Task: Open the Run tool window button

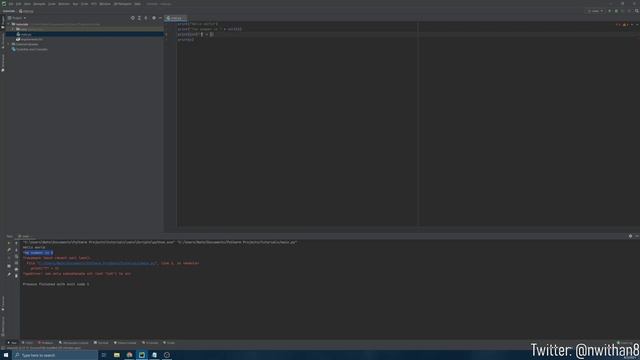Action: pos(12,343)
